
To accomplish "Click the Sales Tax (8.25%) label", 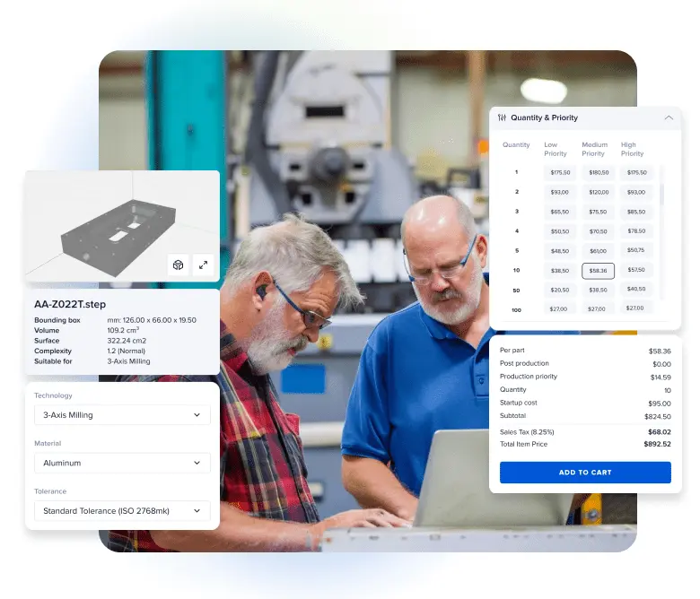I will click(x=527, y=432).
